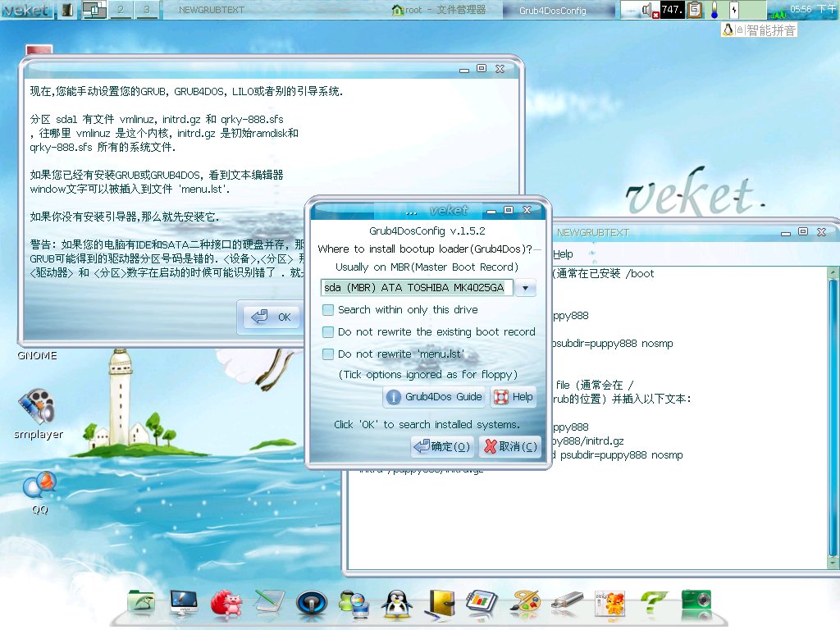Open the smplayer desktop icon
Image resolution: width=840 pixels, height=630 pixels.
point(38,406)
